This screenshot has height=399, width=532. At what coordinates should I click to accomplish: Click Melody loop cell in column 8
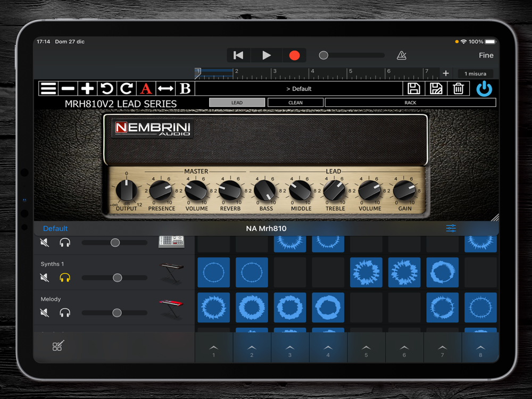(480, 307)
